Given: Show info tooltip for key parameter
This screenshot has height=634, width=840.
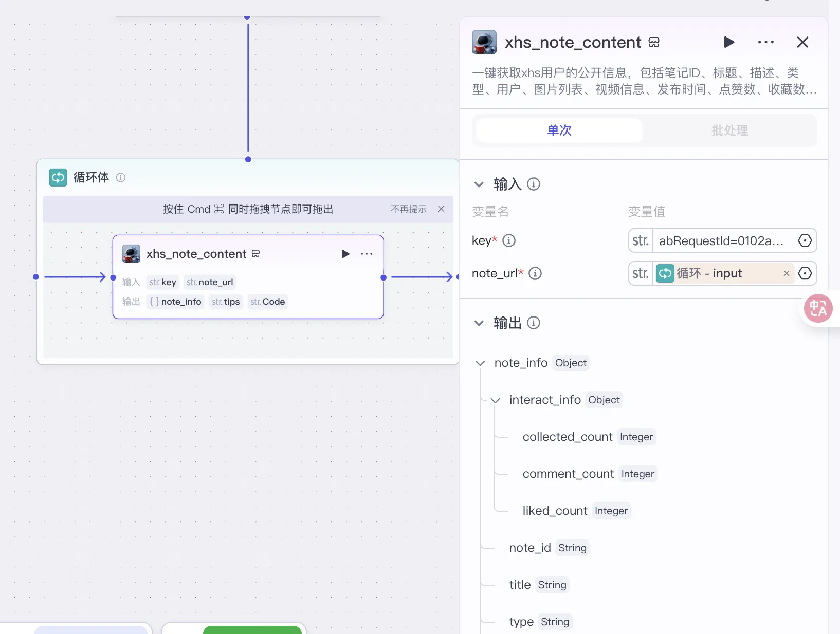Looking at the screenshot, I should click(x=509, y=240).
